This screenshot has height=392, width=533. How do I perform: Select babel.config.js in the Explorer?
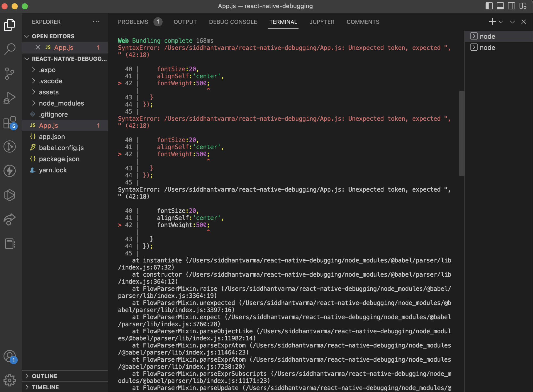pyautogui.click(x=61, y=148)
